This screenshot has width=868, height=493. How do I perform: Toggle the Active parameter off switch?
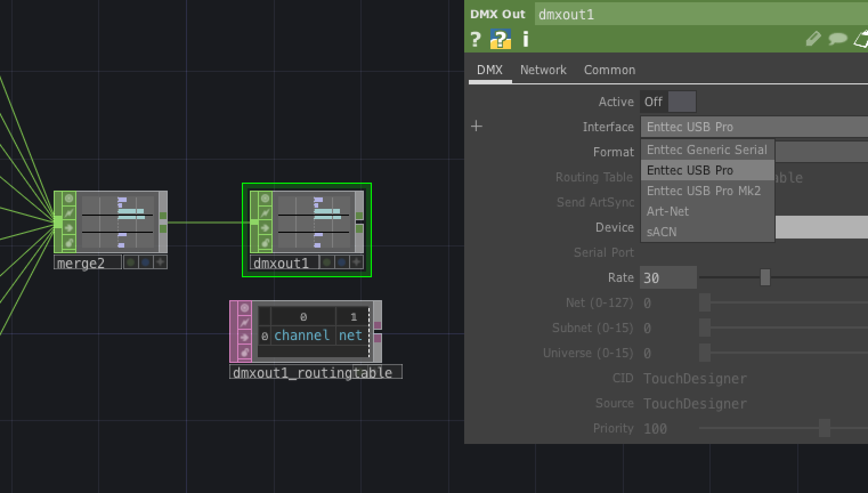683,101
